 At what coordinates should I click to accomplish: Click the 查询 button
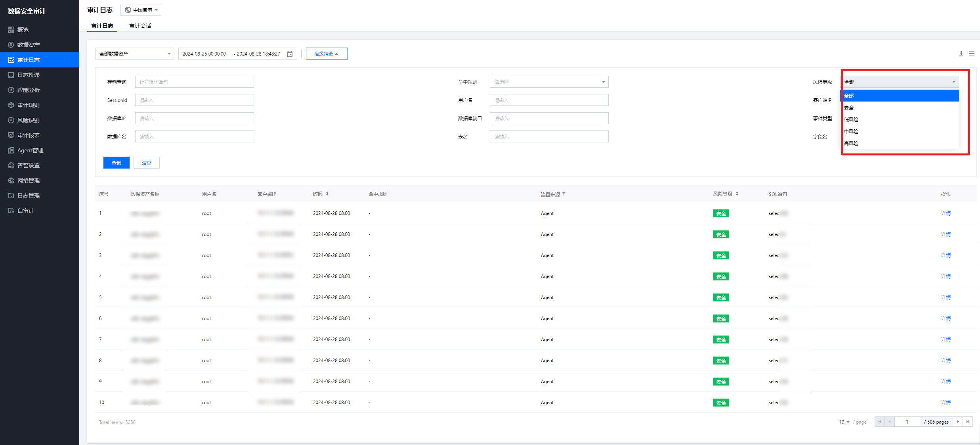click(116, 163)
